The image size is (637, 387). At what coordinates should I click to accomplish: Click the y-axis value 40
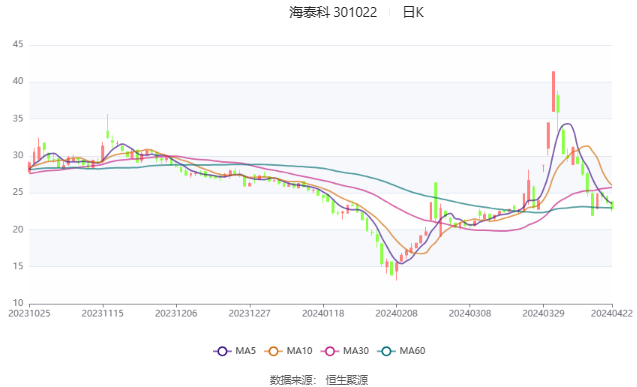click(x=18, y=81)
